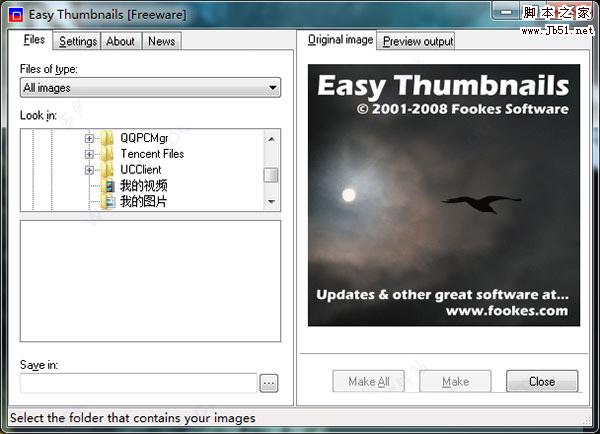Viewport: 600px width, 434px height.
Task: Click the UCClient folder icon
Action: coord(107,170)
